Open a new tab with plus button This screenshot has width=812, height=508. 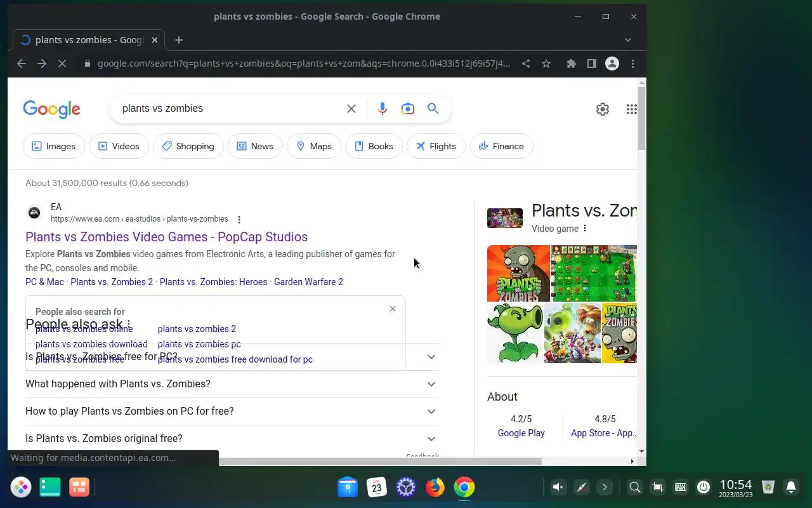pyautogui.click(x=179, y=40)
